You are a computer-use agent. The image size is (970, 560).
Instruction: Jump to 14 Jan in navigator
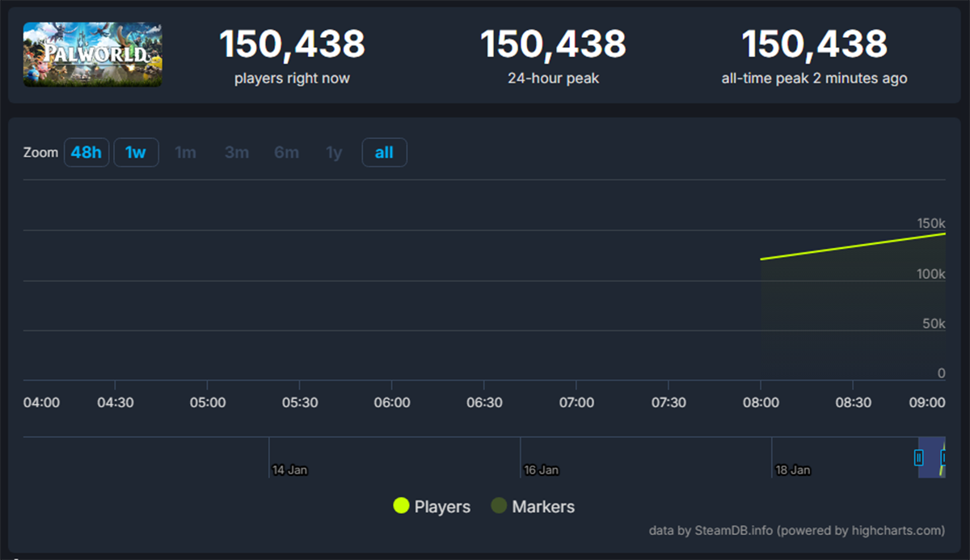click(x=289, y=469)
